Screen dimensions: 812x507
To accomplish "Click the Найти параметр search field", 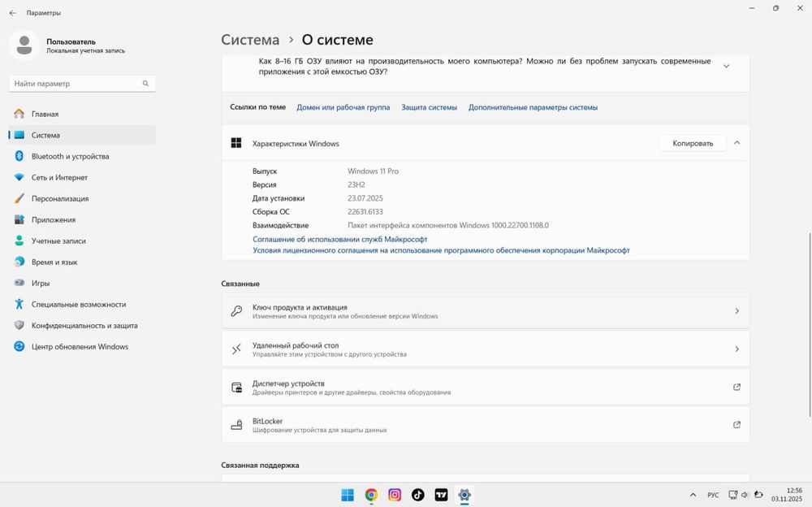I will click(82, 84).
